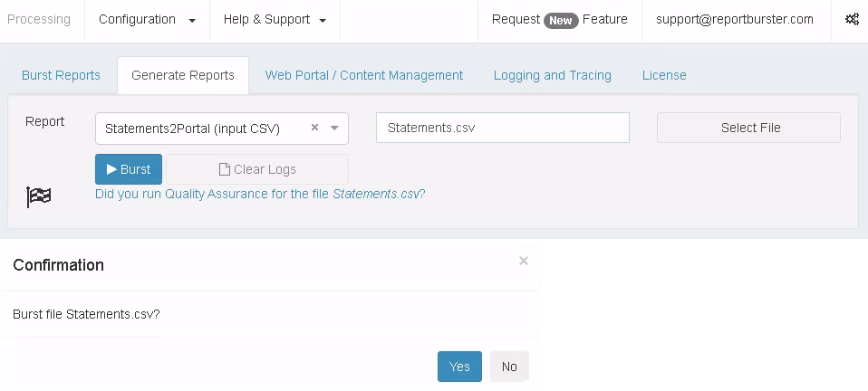Open Web Portal / Content Management tab
Screen dimensions: 868x391
364,75
